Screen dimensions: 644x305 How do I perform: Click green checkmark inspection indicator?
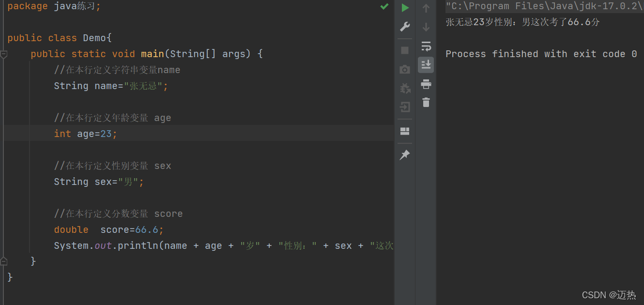384,6
